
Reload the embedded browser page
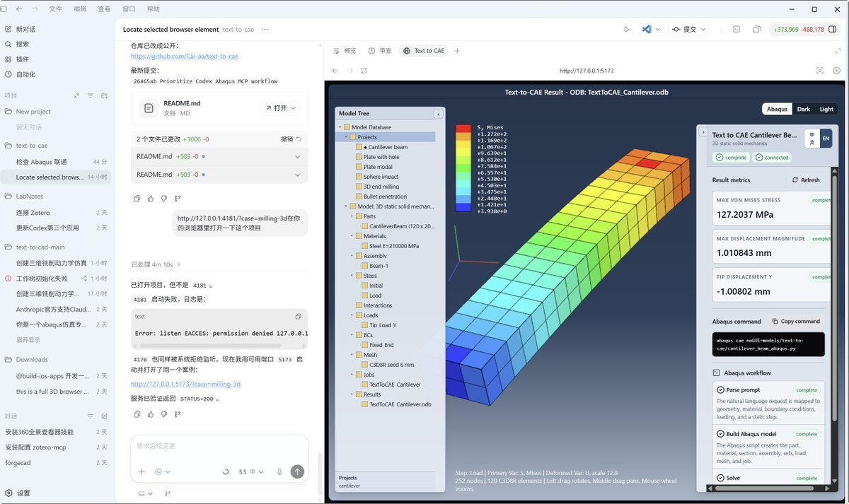(x=364, y=71)
